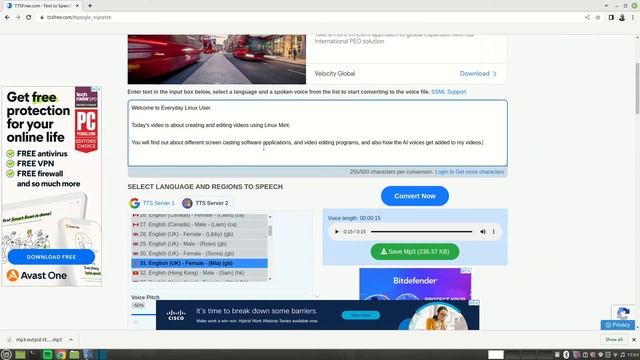The height and width of the screenshot is (360, 640).
Task: Adjust the Voice Pitch slider
Action: (x=144, y=314)
